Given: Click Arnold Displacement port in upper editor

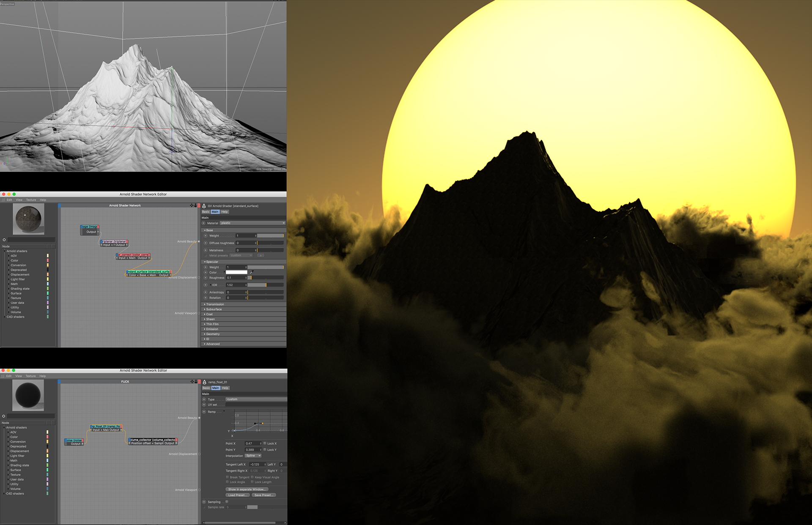Looking at the screenshot, I should point(199,277).
